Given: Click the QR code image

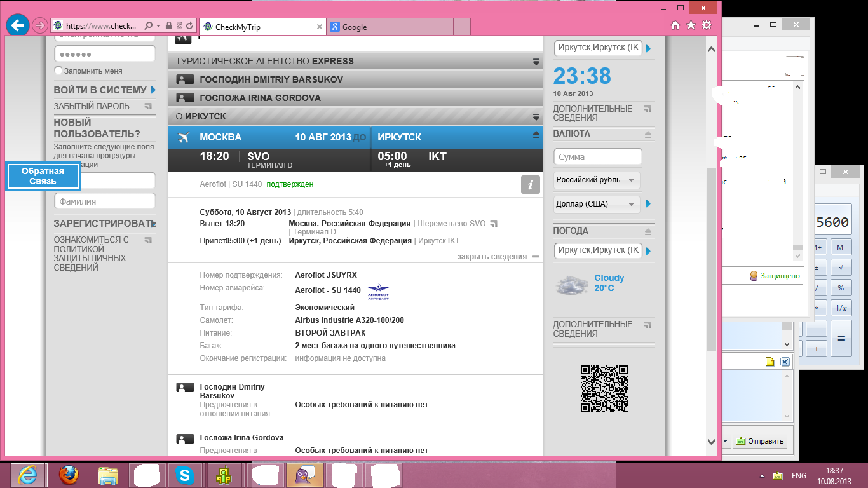Looking at the screenshot, I should [604, 389].
